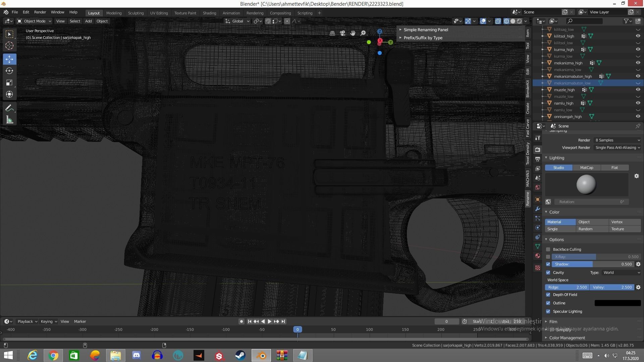Expand Simple Renaming Panel
The image size is (644, 362).
click(425, 30)
